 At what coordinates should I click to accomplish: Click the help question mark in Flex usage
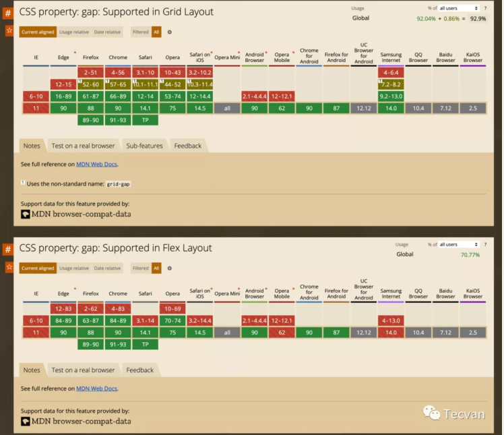pos(484,244)
